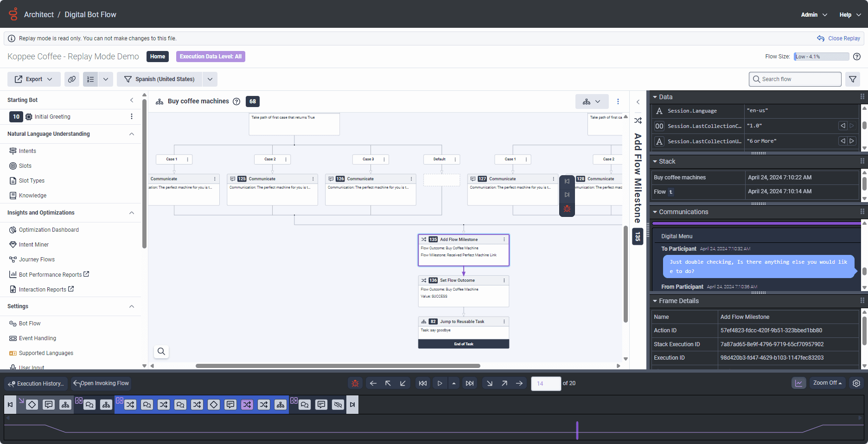
Task: Open the Zoom Off dropdown
Action: [x=827, y=383]
